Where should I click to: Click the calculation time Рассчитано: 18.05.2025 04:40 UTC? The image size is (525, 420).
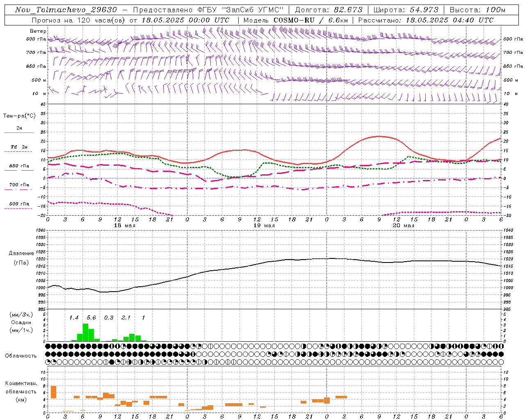426,20
